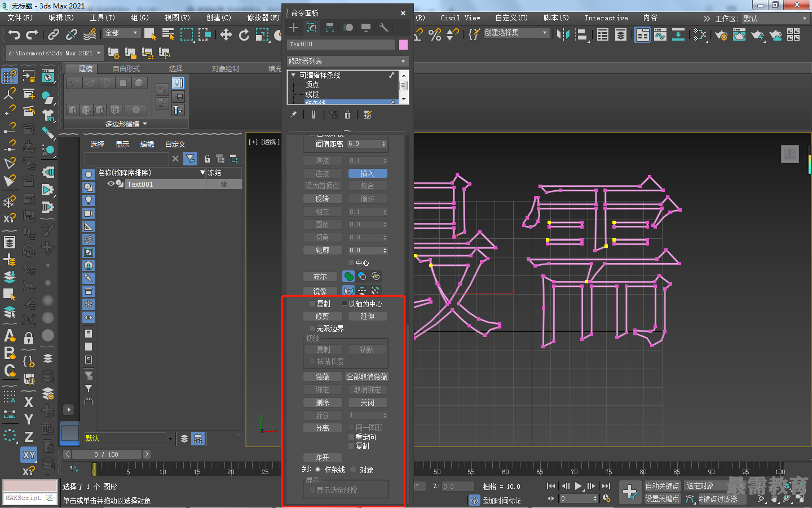Click Go to End playback button
The width and height of the screenshot is (812, 508).
tap(606, 486)
